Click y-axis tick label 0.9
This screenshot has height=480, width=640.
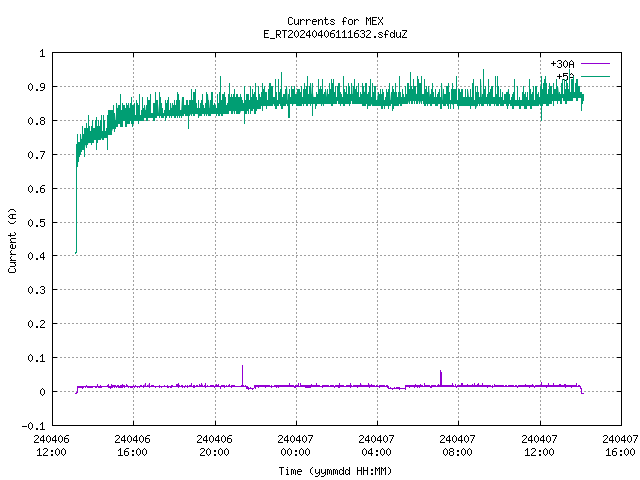tap(36, 87)
